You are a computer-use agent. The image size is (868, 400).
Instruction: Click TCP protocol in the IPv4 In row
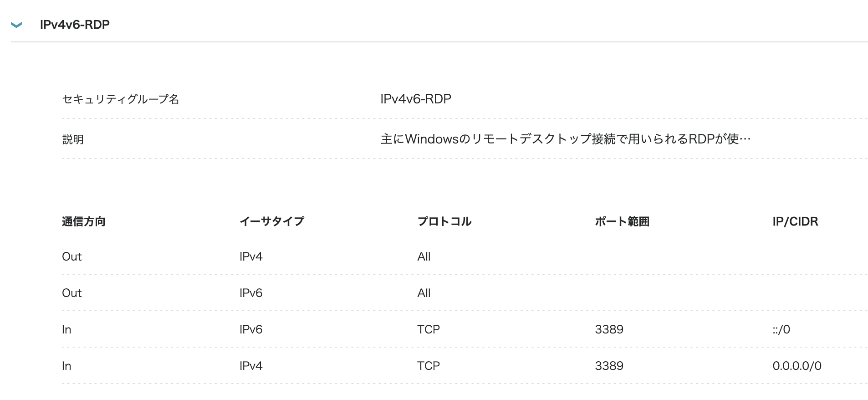pos(429,366)
